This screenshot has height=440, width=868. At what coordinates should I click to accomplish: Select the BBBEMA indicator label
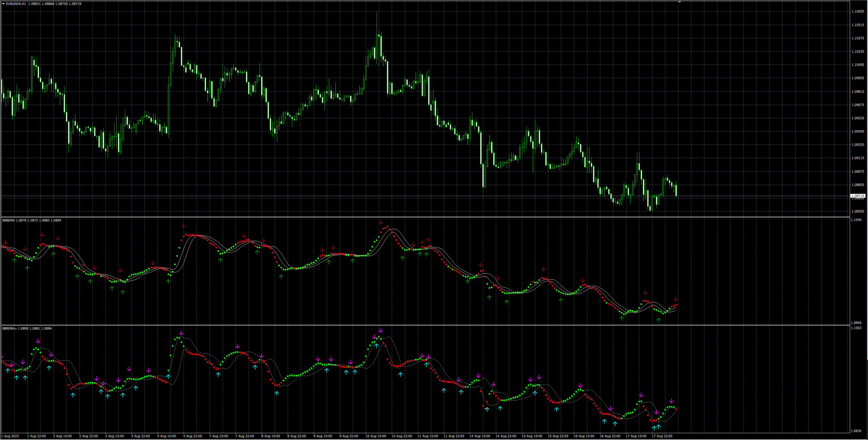pos(8,220)
